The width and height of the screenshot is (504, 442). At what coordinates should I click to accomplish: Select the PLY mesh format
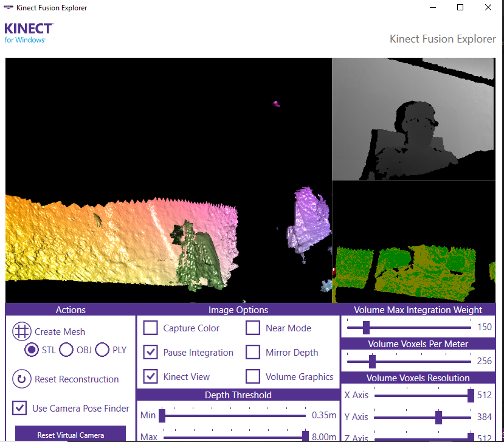coord(102,350)
